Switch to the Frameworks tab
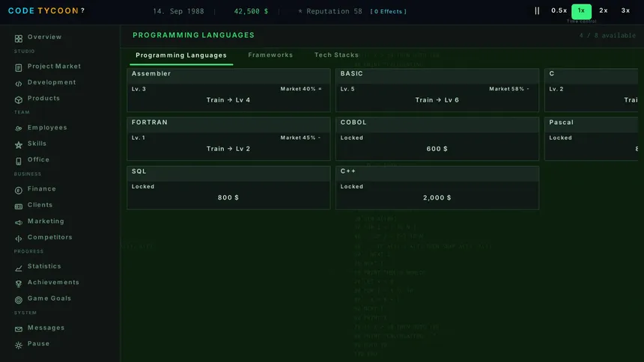This screenshot has height=362, width=644. (270, 55)
